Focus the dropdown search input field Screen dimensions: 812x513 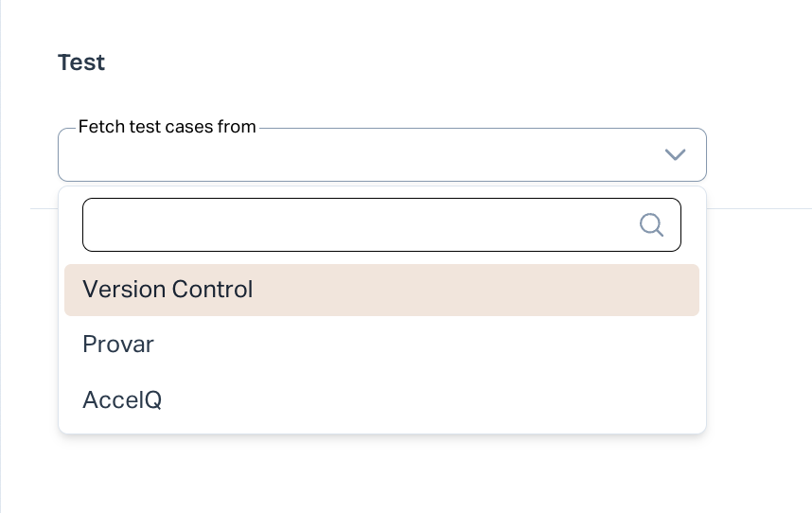click(360, 224)
